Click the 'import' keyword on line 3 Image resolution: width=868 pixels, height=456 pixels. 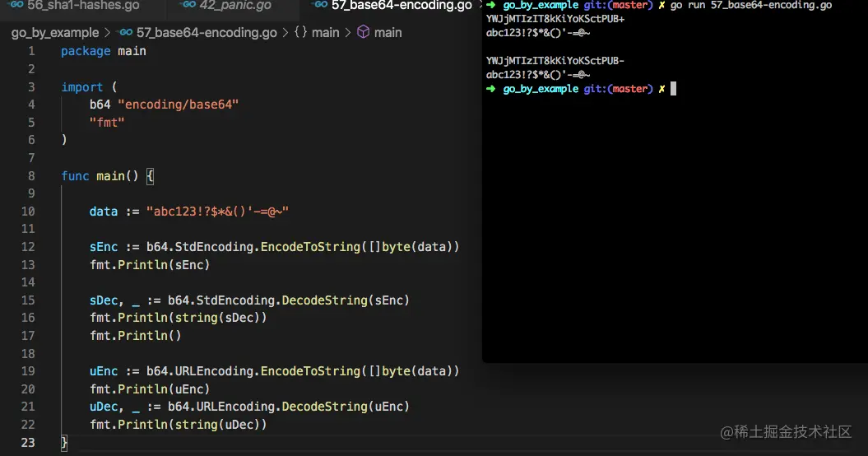click(x=82, y=87)
